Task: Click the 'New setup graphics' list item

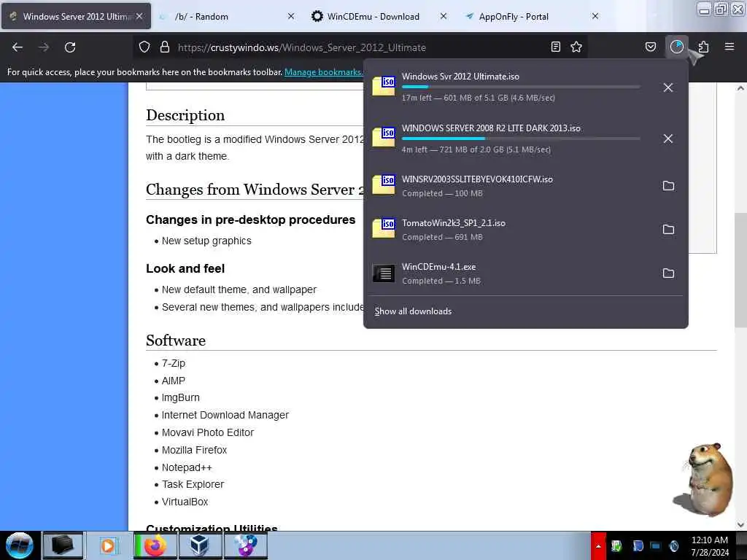Action: tap(206, 241)
